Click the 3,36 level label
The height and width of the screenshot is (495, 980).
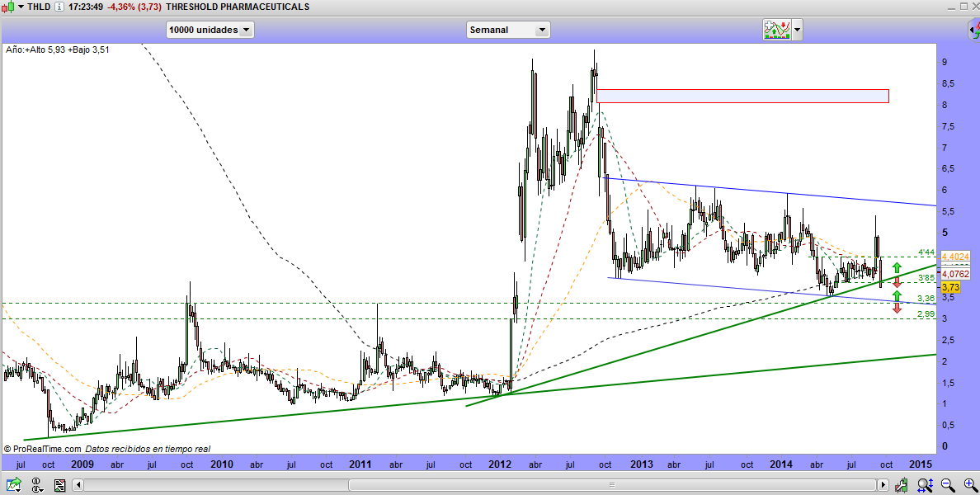926,299
